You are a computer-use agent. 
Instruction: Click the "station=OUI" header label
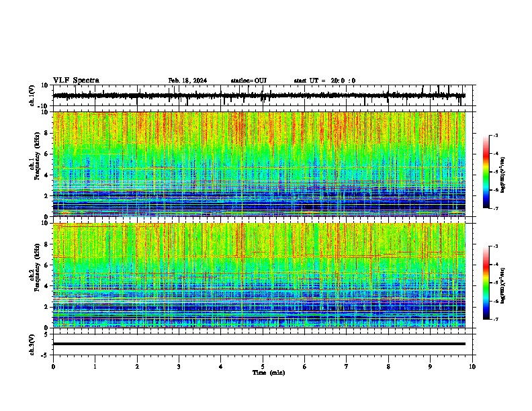[x=249, y=81]
